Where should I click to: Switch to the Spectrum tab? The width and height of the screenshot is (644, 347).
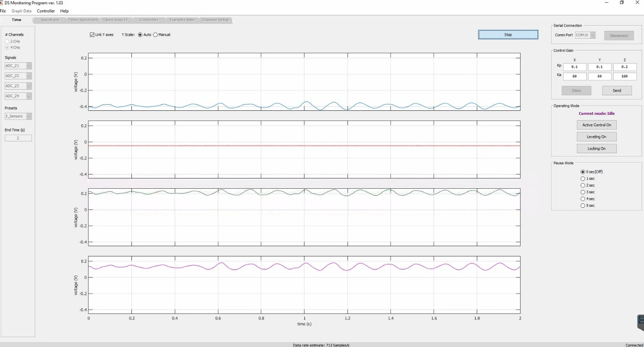pyautogui.click(x=50, y=20)
